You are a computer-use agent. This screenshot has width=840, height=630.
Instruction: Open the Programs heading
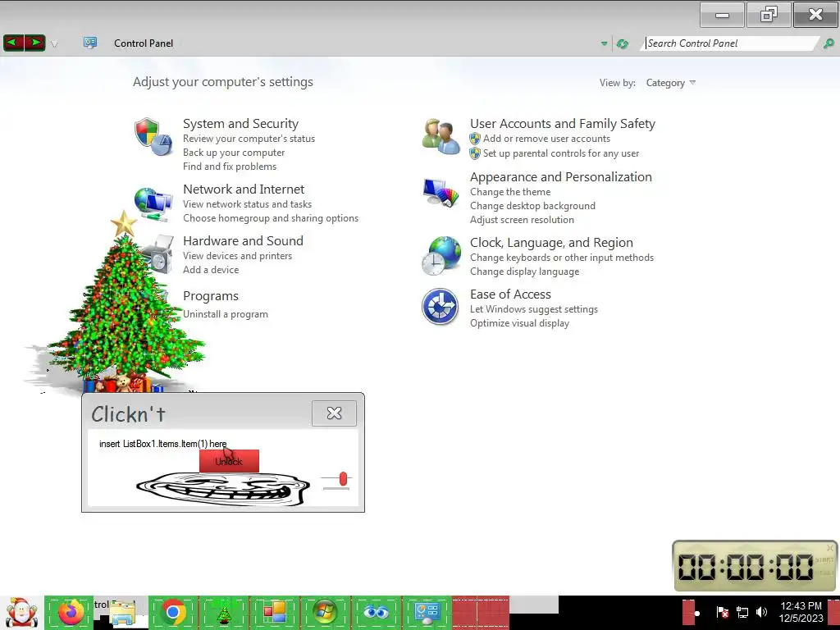tap(211, 296)
